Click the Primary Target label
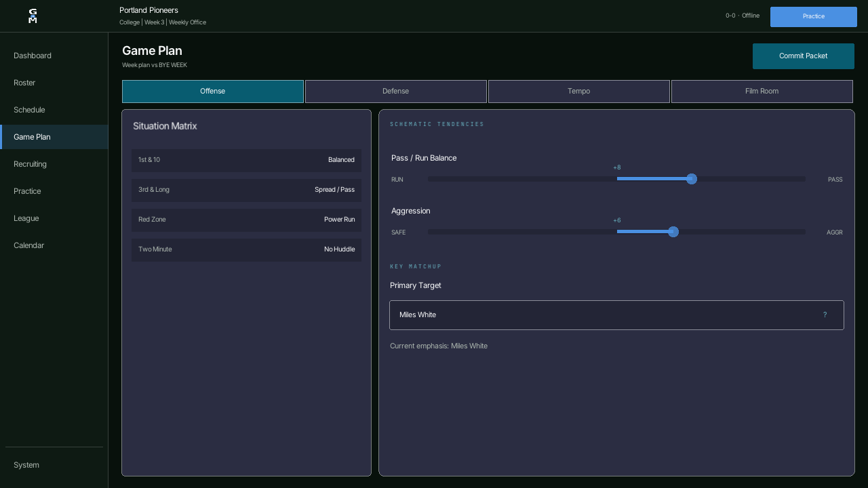This screenshot has height=488, width=868. pyautogui.click(x=416, y=285)
